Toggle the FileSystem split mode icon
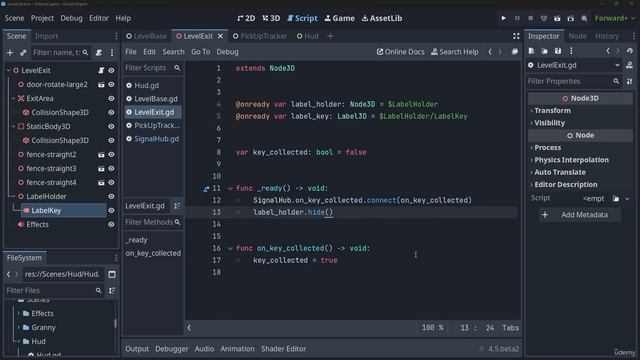Viewport: 640px width, 360px height. pyautogui.click(x=112, y=274)
